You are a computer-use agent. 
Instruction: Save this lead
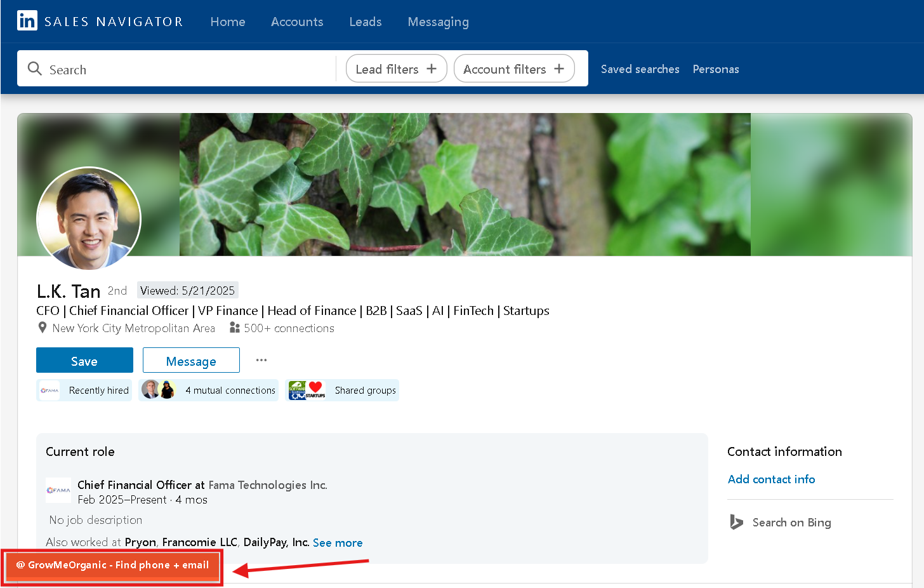pos(84,360)
